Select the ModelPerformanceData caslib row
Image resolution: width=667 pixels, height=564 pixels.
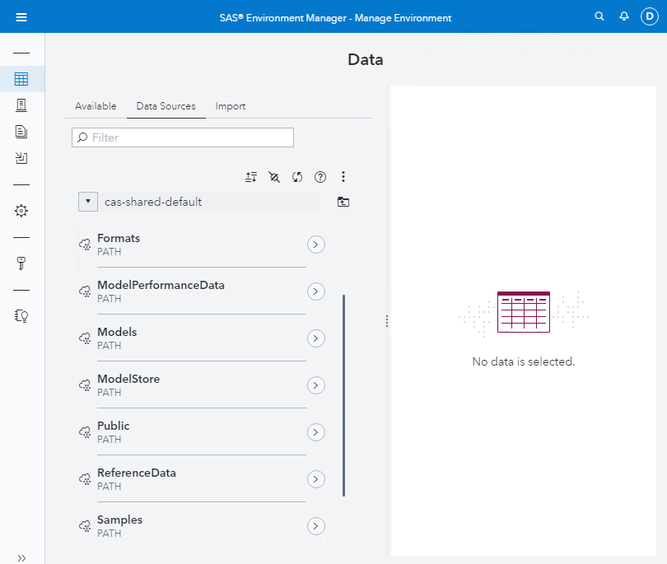pos(202,291)
